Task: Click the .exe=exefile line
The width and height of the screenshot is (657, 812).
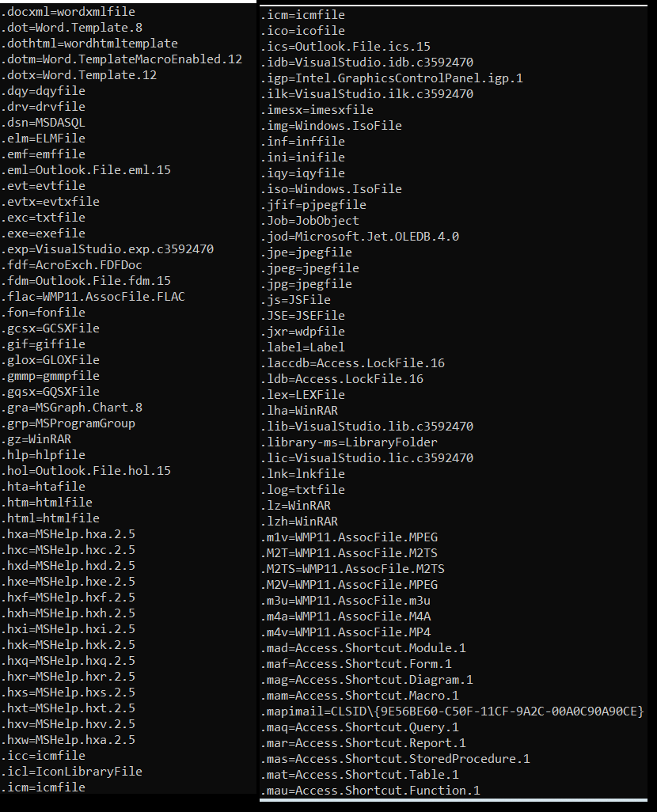Action: 43,233
